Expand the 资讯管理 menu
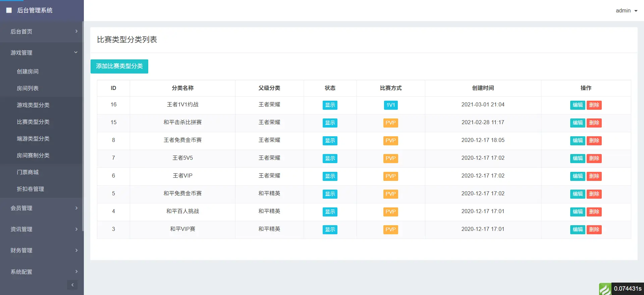The image size is (644, 295). (42, 229)
